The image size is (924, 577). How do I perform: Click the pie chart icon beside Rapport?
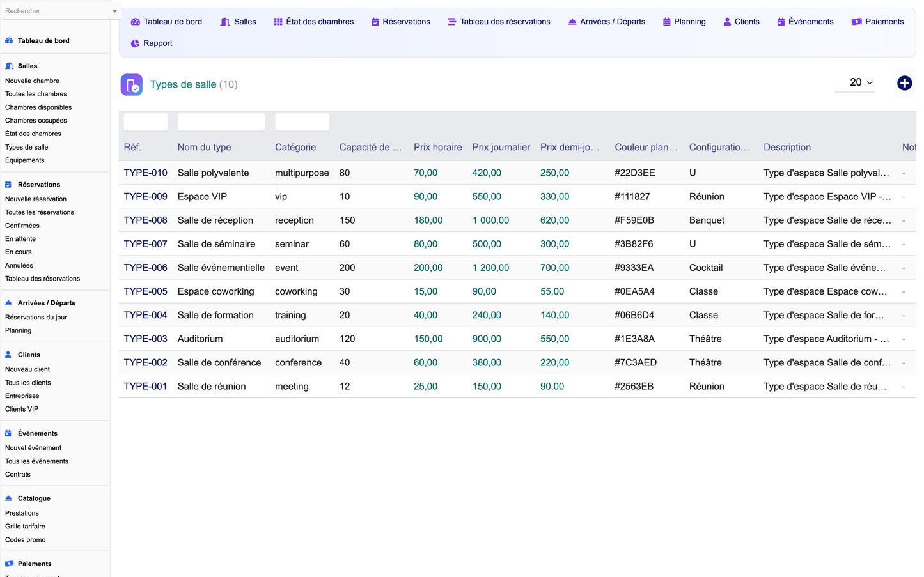135,43
